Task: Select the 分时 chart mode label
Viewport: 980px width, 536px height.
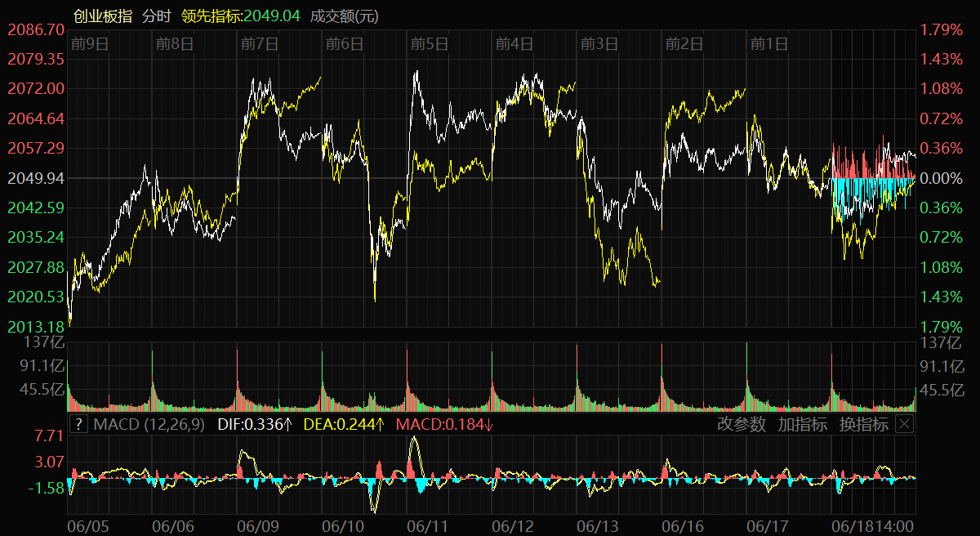Action: 157,16
